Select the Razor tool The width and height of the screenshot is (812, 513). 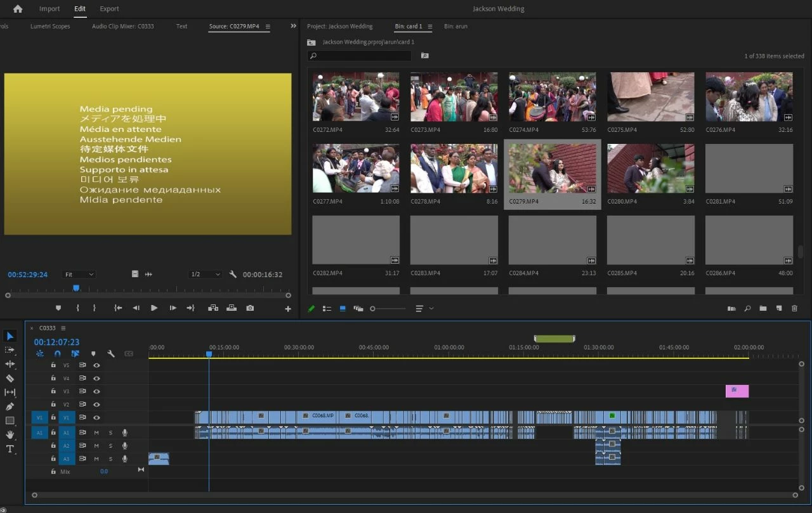coord(10,378)
